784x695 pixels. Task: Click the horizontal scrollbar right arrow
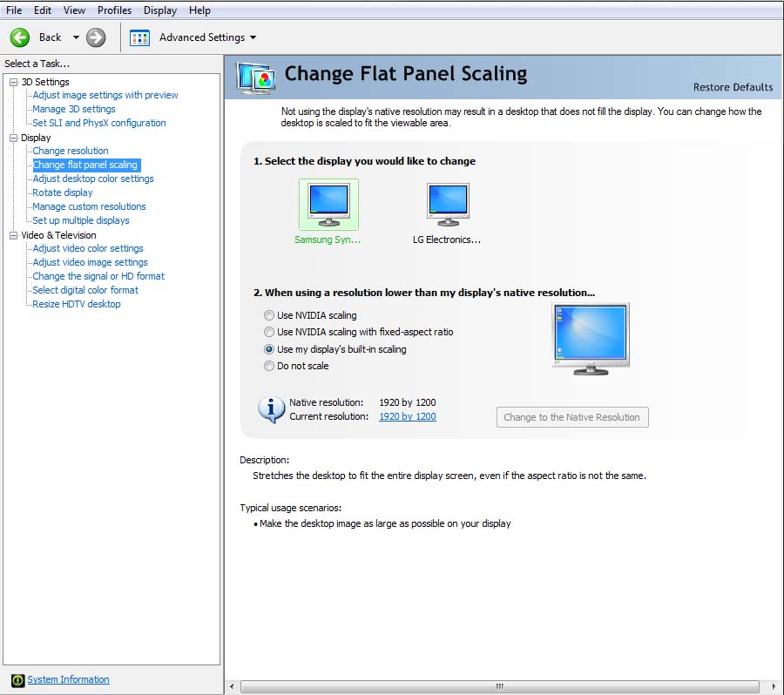pyautogui.click(x=774, y=686)
